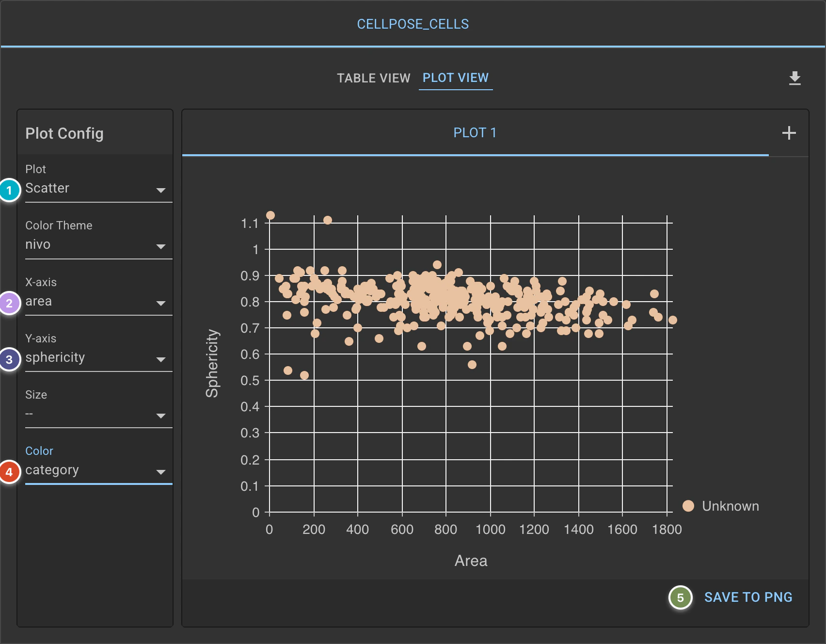The image size is (826, 644).
Task: Click the 1800 tick label on Area axis
Action: pyautogui.click(x=667, y=530)
